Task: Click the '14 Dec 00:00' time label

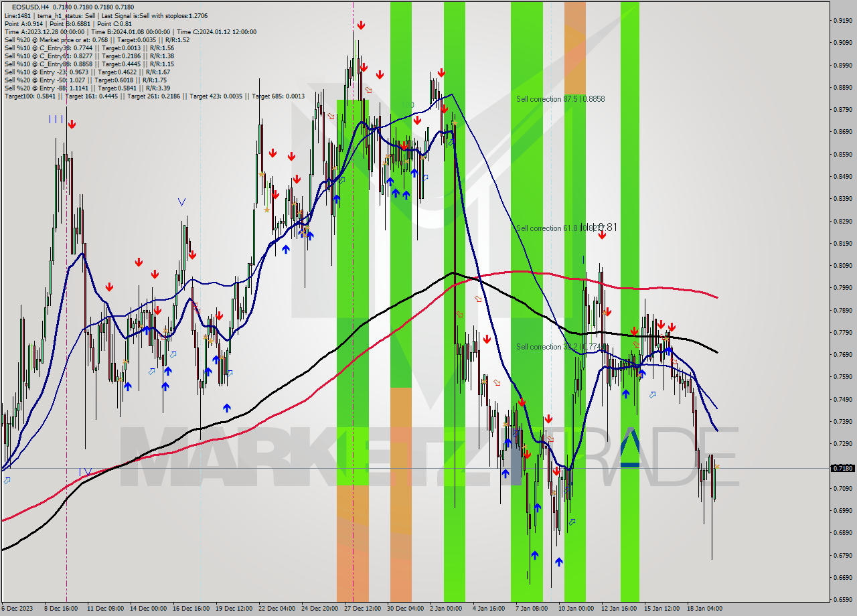Action: click(x=147, y=609)
